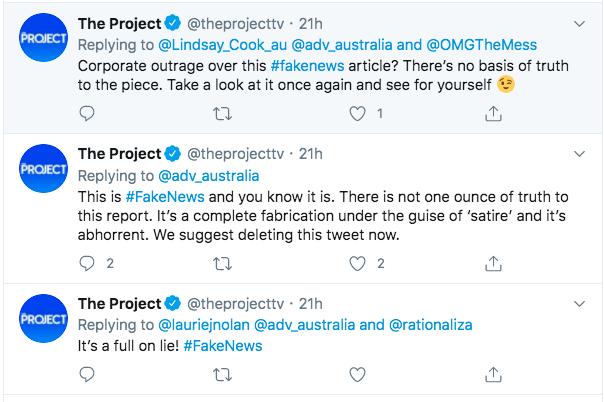Reply to the tweet with 2 comments

click(87, 264)
